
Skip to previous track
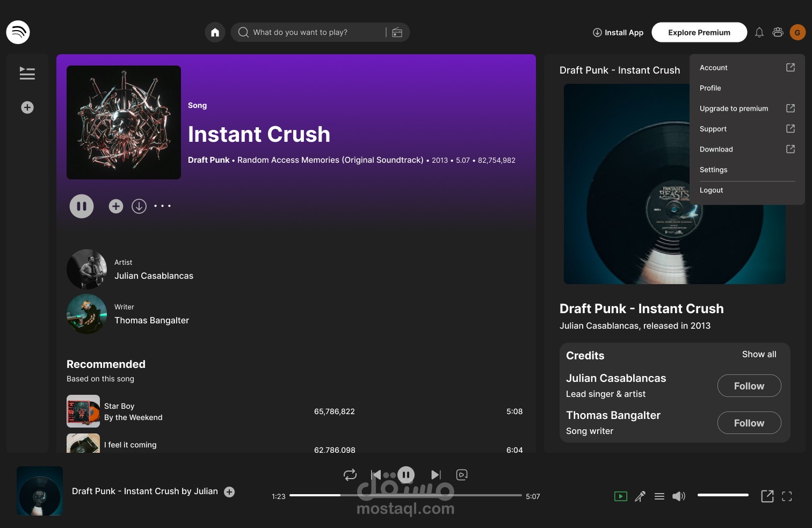pos(376,475)
